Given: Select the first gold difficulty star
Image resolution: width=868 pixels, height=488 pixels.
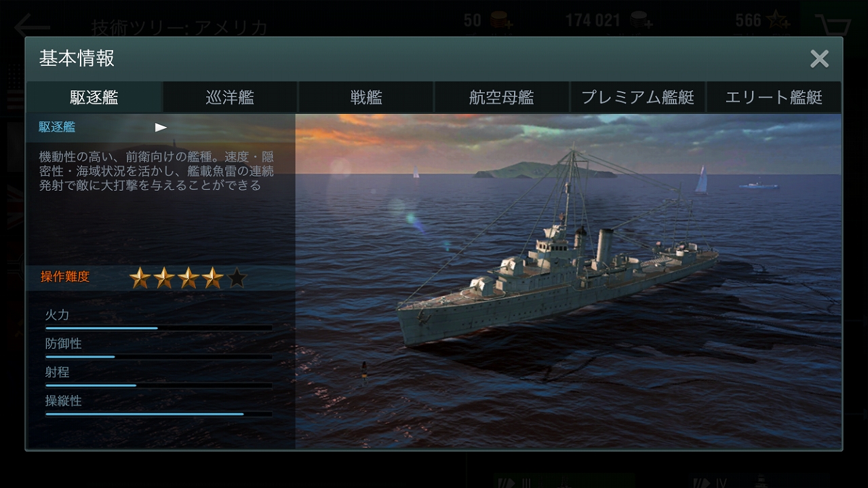Looking at the screenshot, I should [x=140, y=277].
